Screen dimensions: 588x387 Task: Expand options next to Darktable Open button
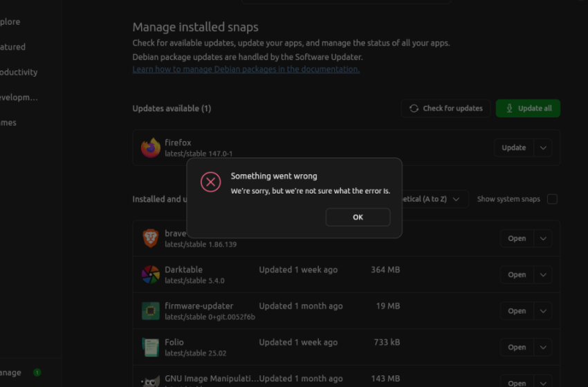point(543,275)
